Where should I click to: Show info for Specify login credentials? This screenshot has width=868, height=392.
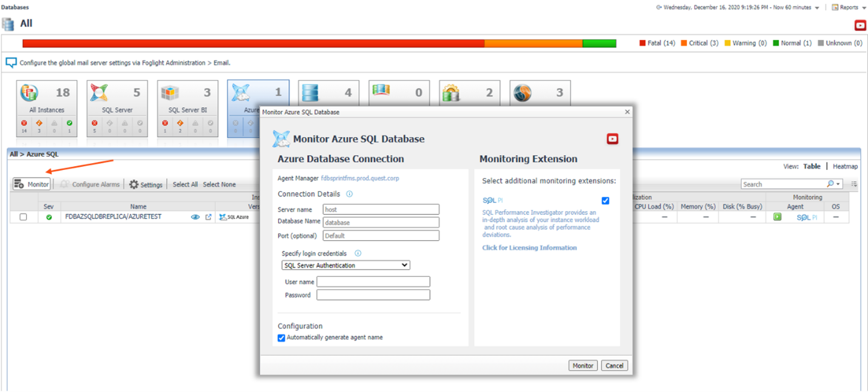pyautogui.click(x=358, y=253)
